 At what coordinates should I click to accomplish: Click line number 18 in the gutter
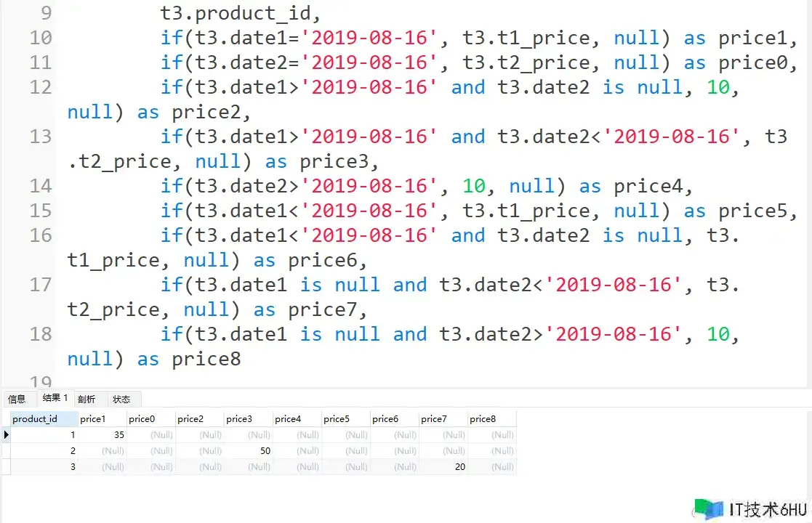pyautogui.click(x=40, y=334)
